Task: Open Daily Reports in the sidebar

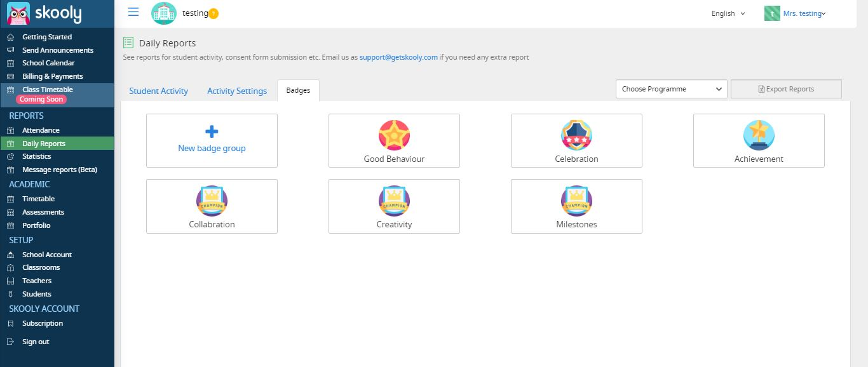Action: pos(57,143)
